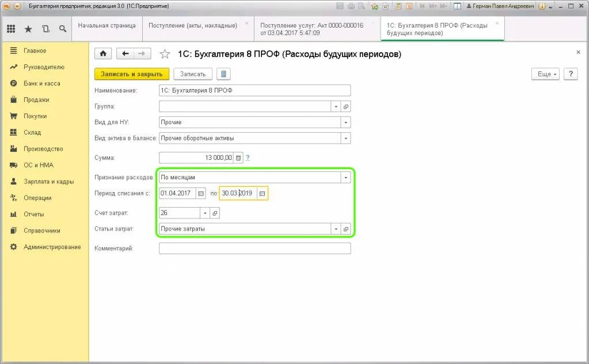Click into the Наименование field
This screenshot has height=364, width=589.
(254, 90)
